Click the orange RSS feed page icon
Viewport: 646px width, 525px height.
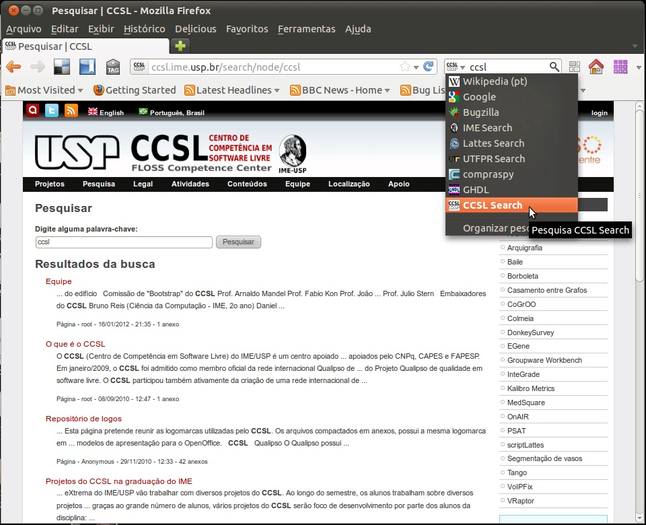click(71, 110)
